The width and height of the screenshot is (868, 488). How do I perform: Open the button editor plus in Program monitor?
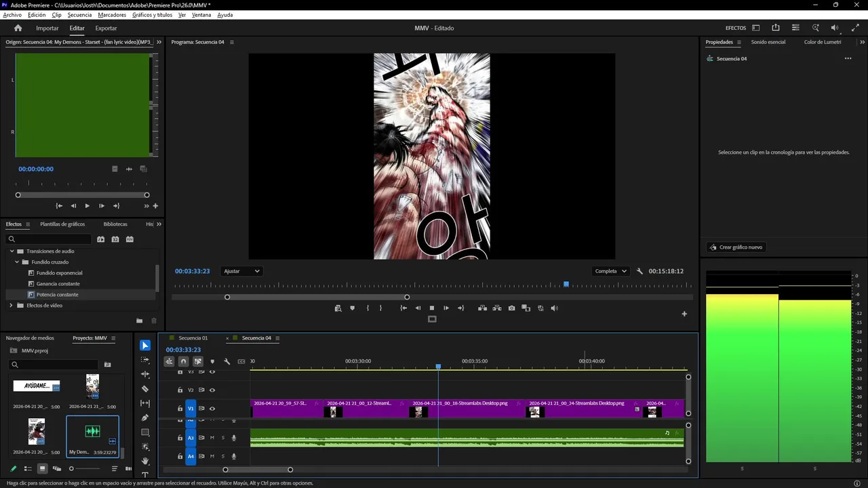click(x=684, y=314)
